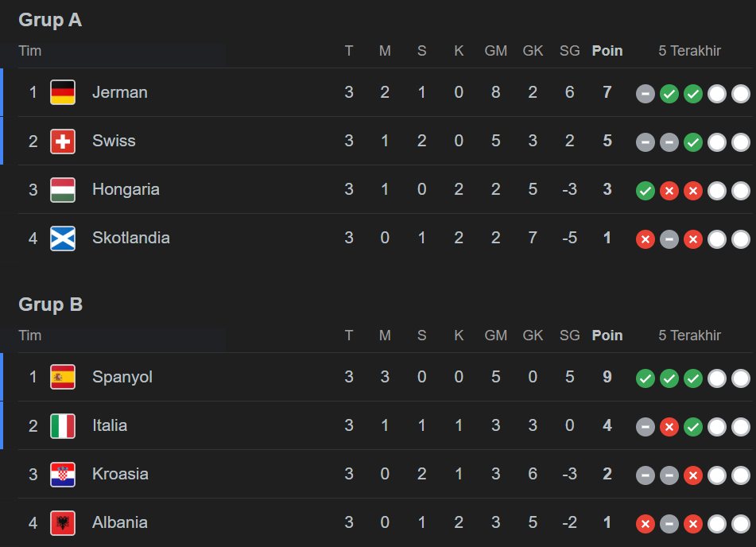The image size is (756, 547).
Task: Click Jerman's gray draw indicator
Action: pos(646,94)
